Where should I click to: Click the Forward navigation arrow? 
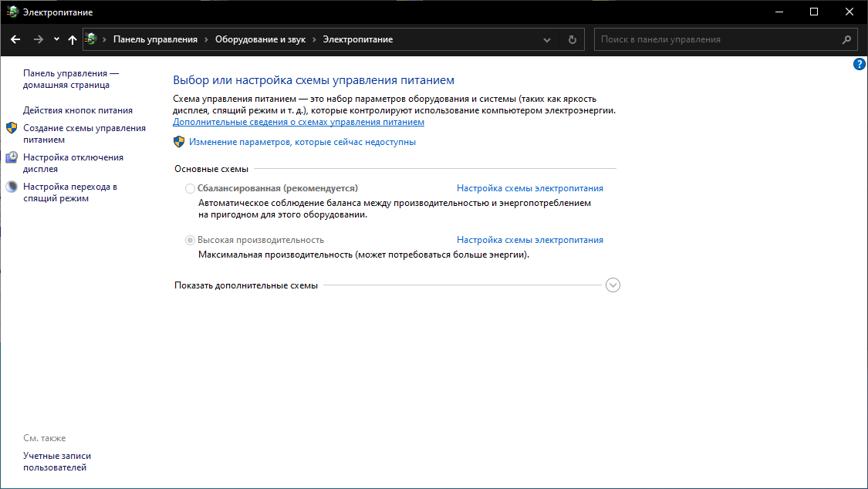coord(38,39)
